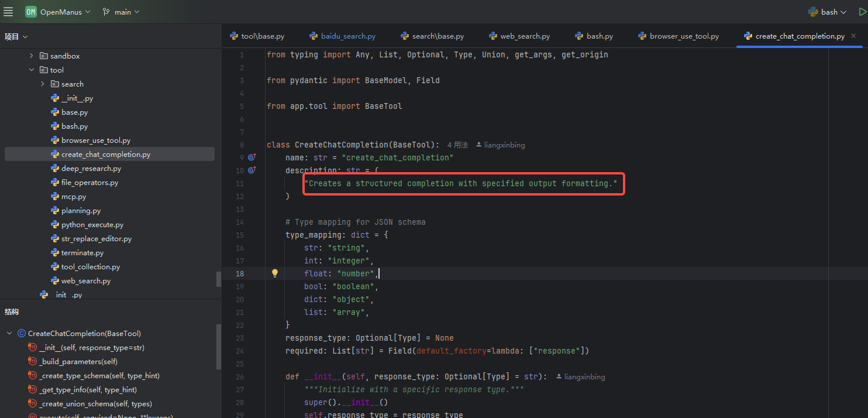Click Python icon next to mcp.py

click(x=54, y=197)
